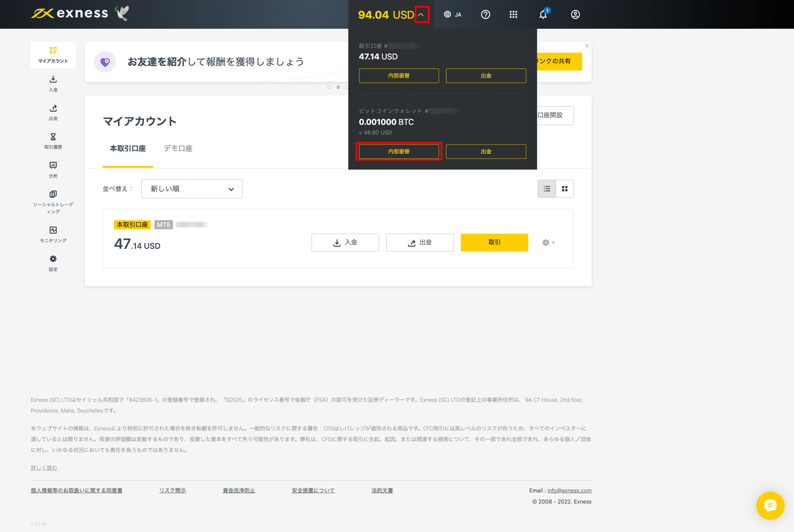The image size is (794, 532).
Task: Open the 設定 settings gear icon
Action: 53,262
